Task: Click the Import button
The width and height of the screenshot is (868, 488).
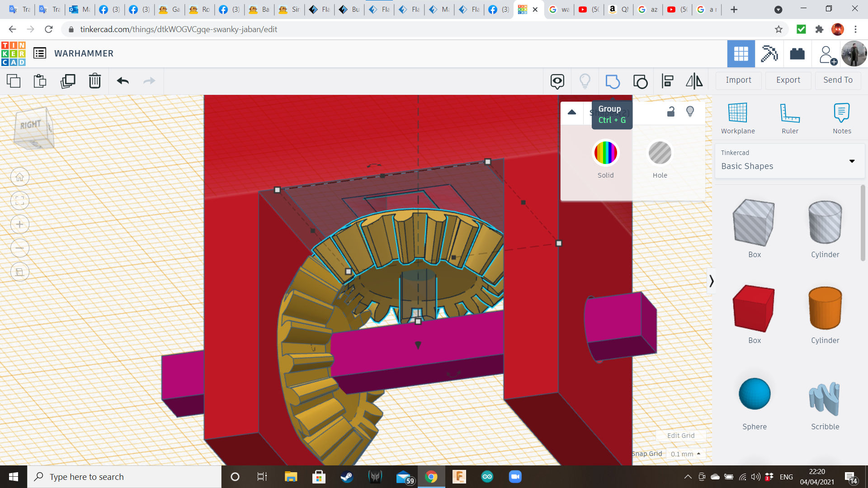Action: coord(738,80)
